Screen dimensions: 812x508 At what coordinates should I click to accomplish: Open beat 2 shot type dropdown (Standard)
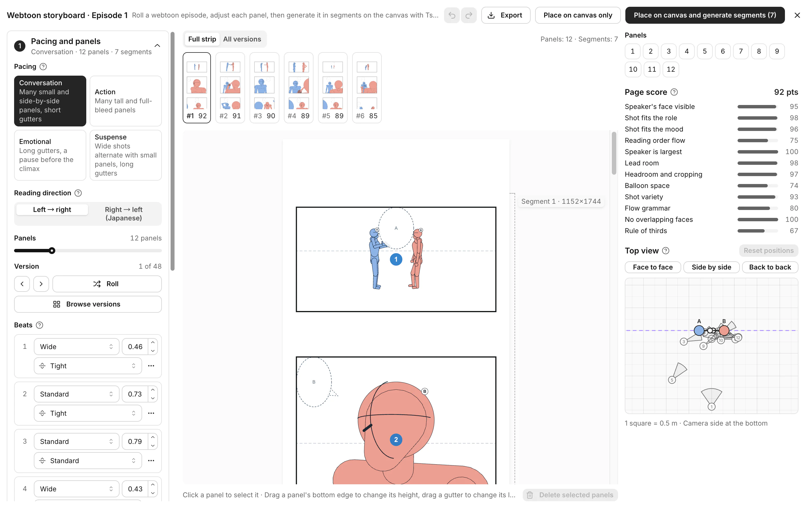tap(76, 394)
